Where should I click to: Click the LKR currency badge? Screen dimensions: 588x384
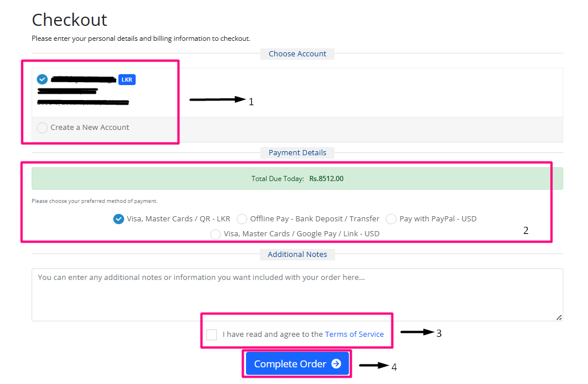(x=127, y=79)
